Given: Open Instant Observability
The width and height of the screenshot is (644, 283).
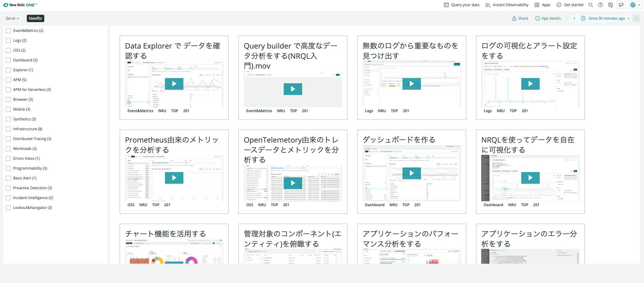Looking at the screenshot, I should (x=507, y=5).
